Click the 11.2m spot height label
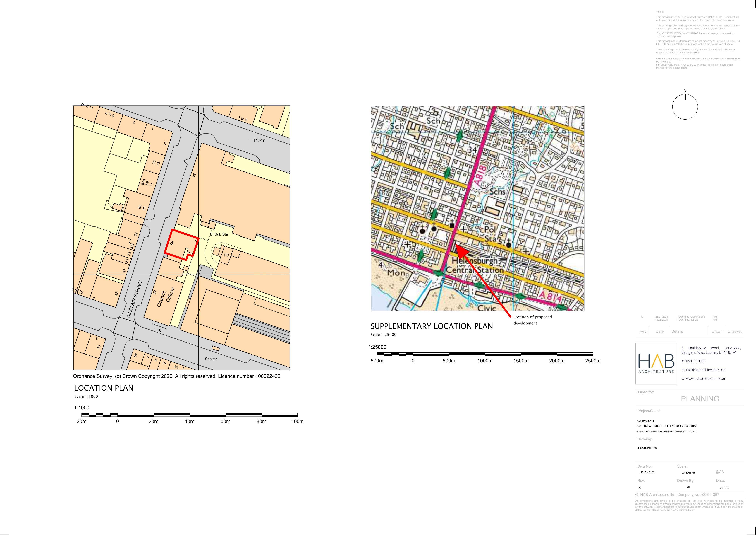This screenshot has height=535, width=756. pos(259,140)
